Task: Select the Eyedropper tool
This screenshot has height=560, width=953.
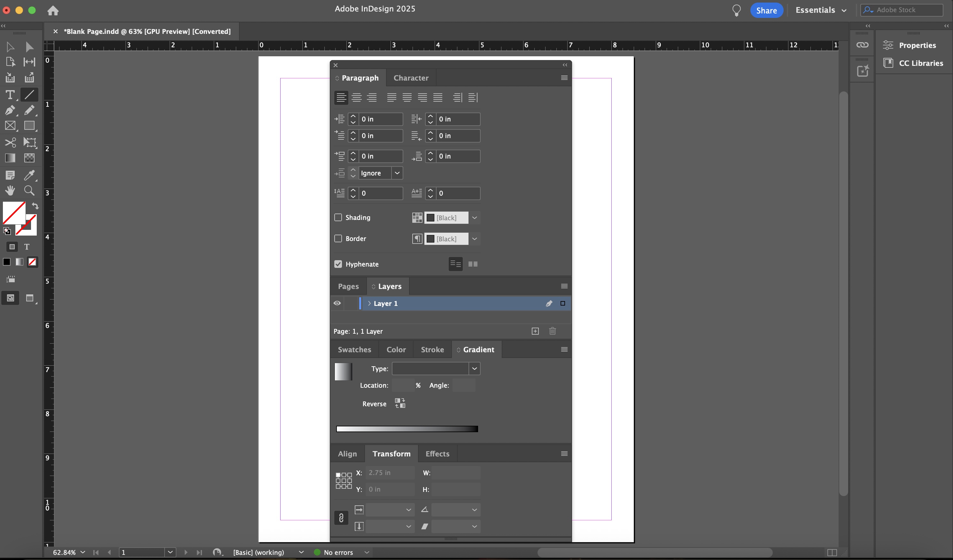Action: pos(29,175)
